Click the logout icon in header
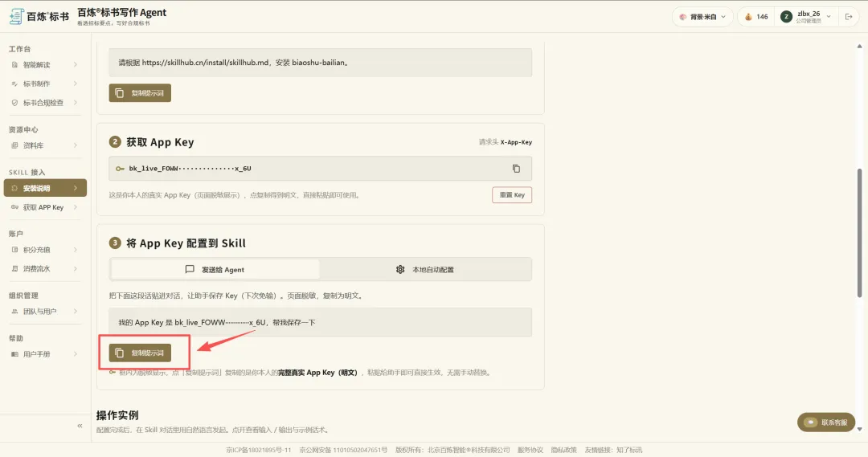 (849, 17)
